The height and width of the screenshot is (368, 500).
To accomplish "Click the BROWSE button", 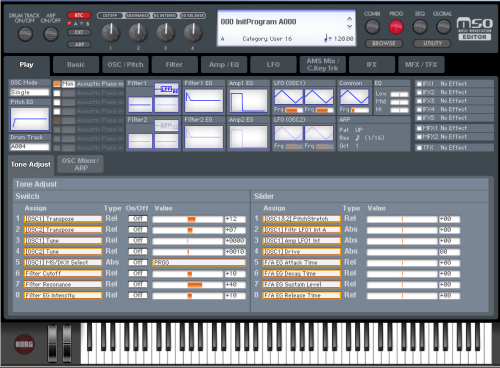I will [x=384, y=43].
